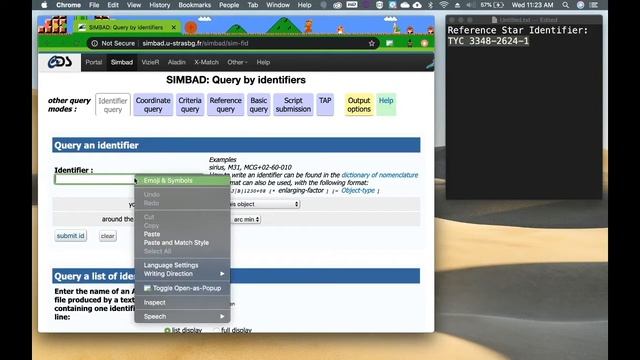Click Toggle Open-as-Popup menu entry
The width and height of the screenshot is (640, 360).
[182, 288]
